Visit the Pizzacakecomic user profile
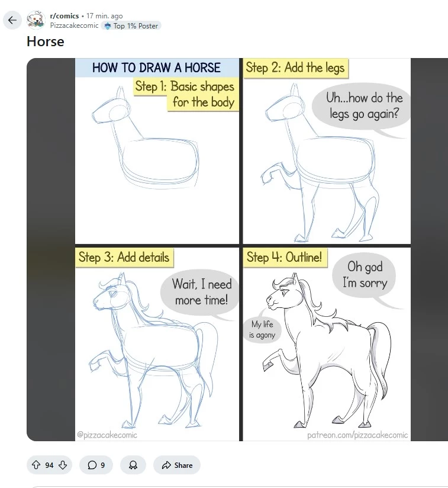 coord(74,25)
